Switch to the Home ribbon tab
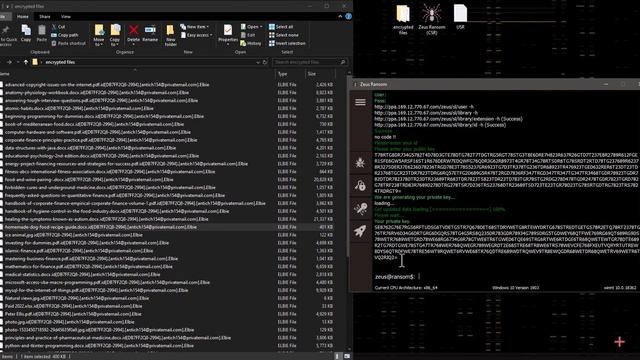Image resolution: width=640 pixels, height=360 pixels. pyautogui.click(x=22, y=16)
